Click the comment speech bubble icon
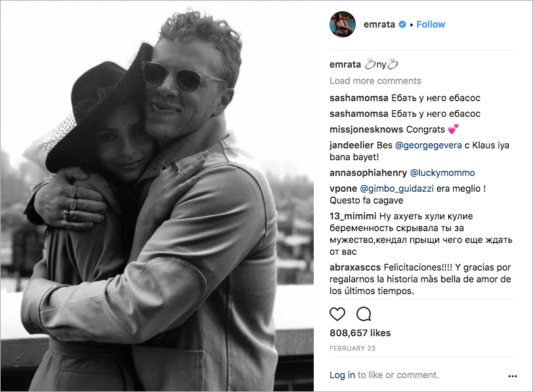The height and width of the screenshot is (392, 533). click(x=364, y=314)
